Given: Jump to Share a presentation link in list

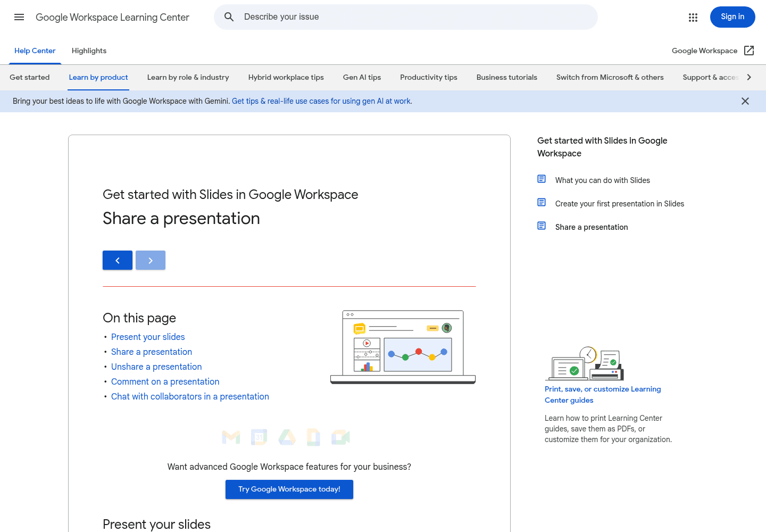Looking at the screenshot, I should [x=152, y=352].
